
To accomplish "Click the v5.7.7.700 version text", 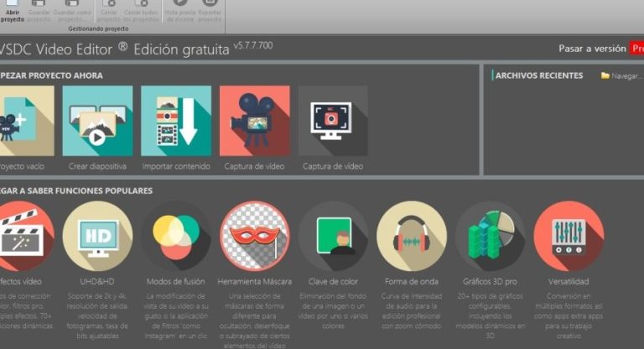I will click(253, 45).
